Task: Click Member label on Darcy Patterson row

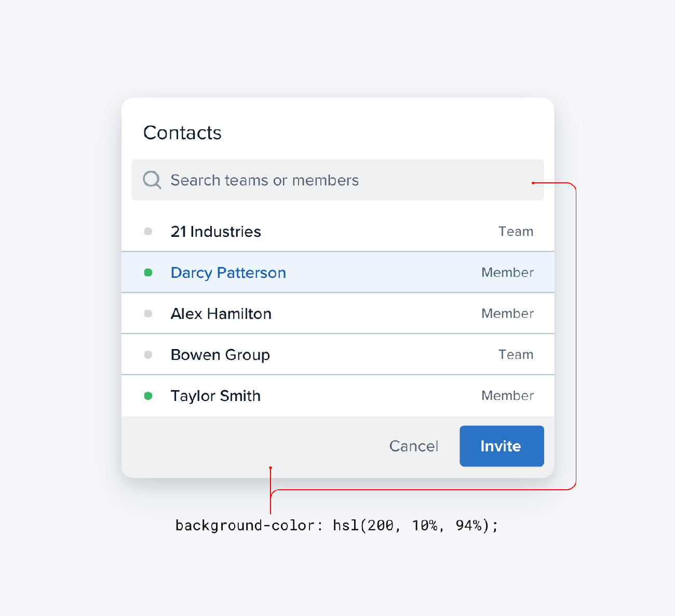Action: [507, 273]
